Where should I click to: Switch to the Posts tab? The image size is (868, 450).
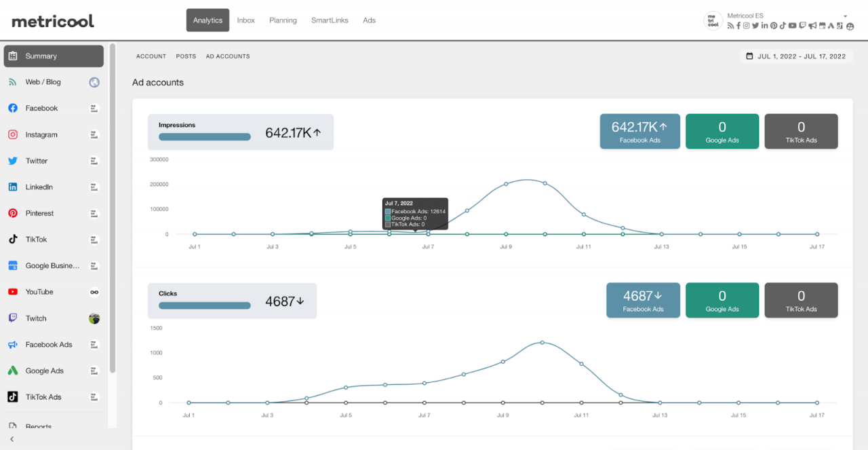tap(186, 56)
